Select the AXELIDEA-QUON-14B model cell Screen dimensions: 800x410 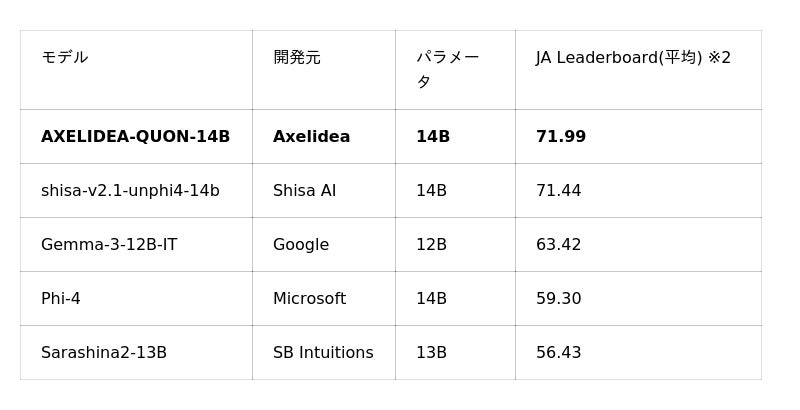pyautogui.click(x=135, y=137)
